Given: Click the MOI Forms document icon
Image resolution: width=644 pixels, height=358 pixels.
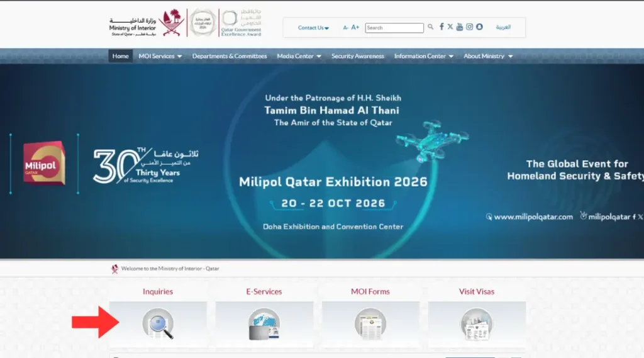Looking at the screenshot, I should 370,324.
